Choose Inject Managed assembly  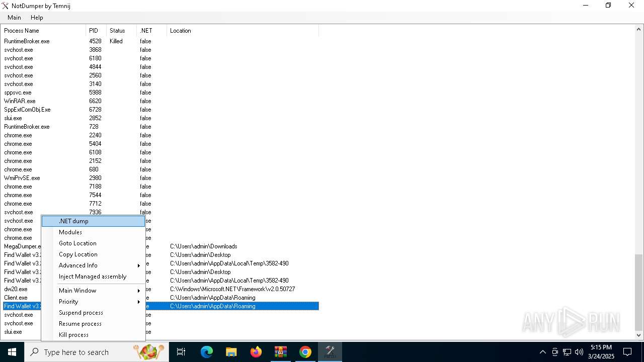click(94, 277)
